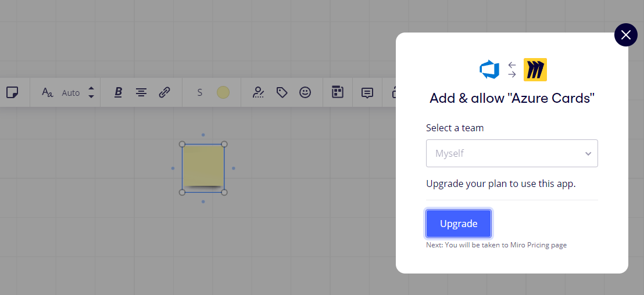Open the font style Aa option
This screenshot has height=295, width=644.
click(x=48, y=92)
